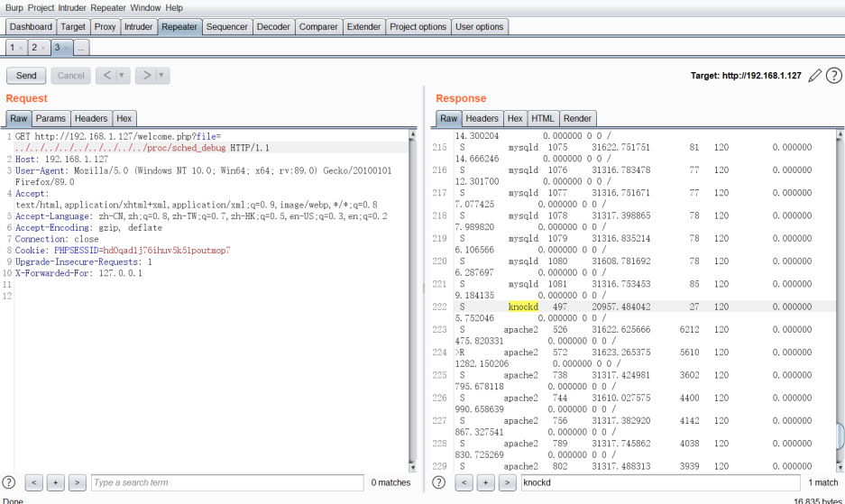Open Project options tab
The image size is (845, 504).
(x=418, y=26)
